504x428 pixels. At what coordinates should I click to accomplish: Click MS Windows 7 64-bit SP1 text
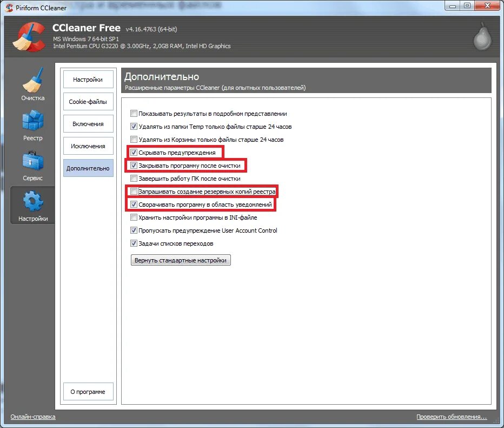click(x=86, y=39)
